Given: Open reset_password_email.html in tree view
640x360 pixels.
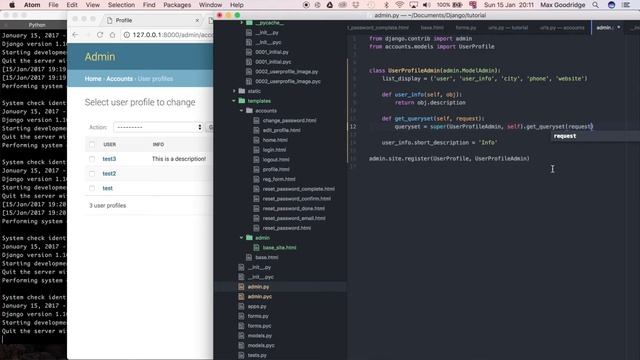Looking at the screenshot, I should tap(294, 218).
